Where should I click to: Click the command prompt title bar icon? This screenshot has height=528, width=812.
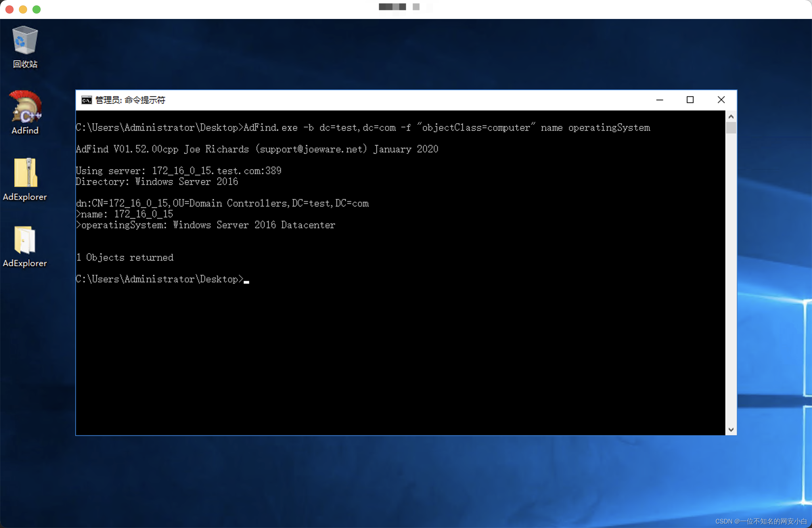click(86, 100)
